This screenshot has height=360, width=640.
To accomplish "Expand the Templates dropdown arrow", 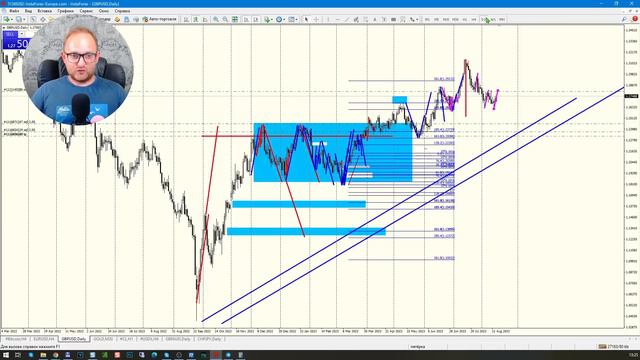I will (x=297, y=19).
